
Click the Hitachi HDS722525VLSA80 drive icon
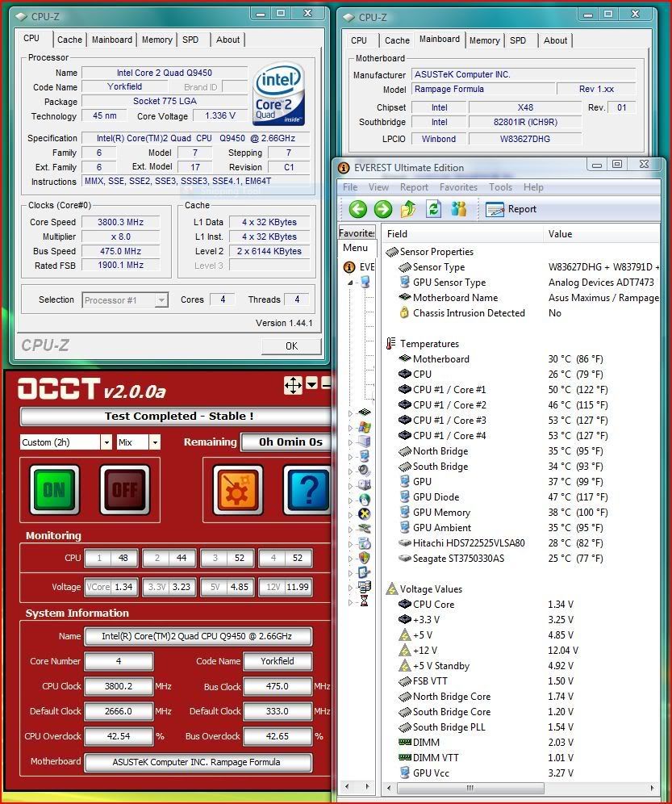pyautogui.click(x=405, y=542)
